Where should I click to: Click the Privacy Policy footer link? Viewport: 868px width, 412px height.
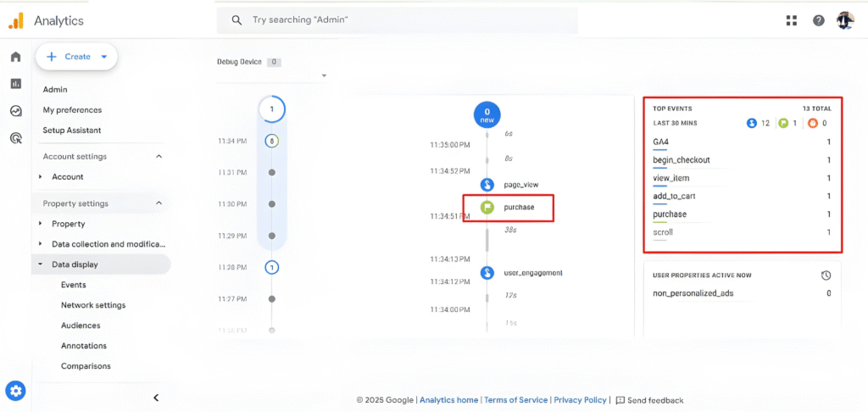pos(581,400)
